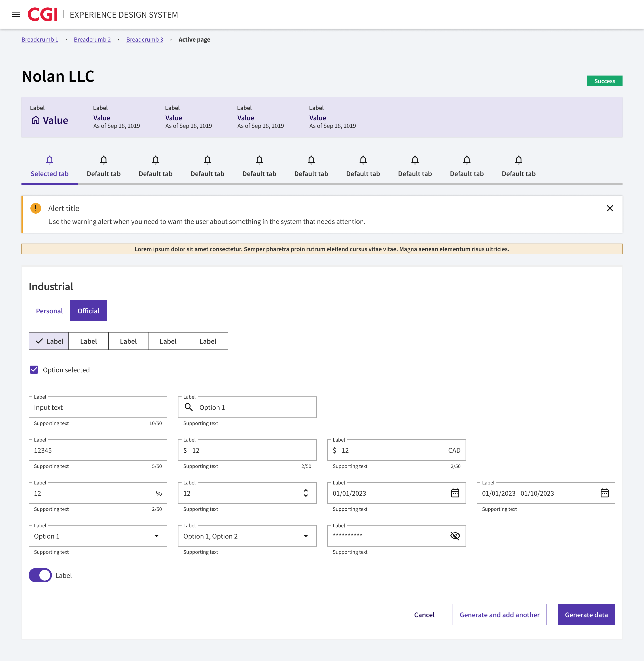Viewport: 644px width, 661px height.
Task: Click the password field with asterisks
Action: tap(396, 536)
